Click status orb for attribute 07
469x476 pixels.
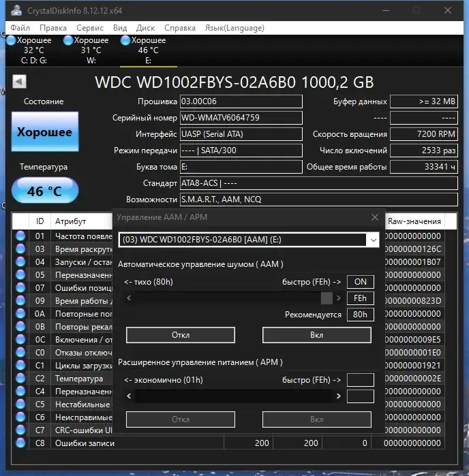pyautogui.click(x=20, y=287)
